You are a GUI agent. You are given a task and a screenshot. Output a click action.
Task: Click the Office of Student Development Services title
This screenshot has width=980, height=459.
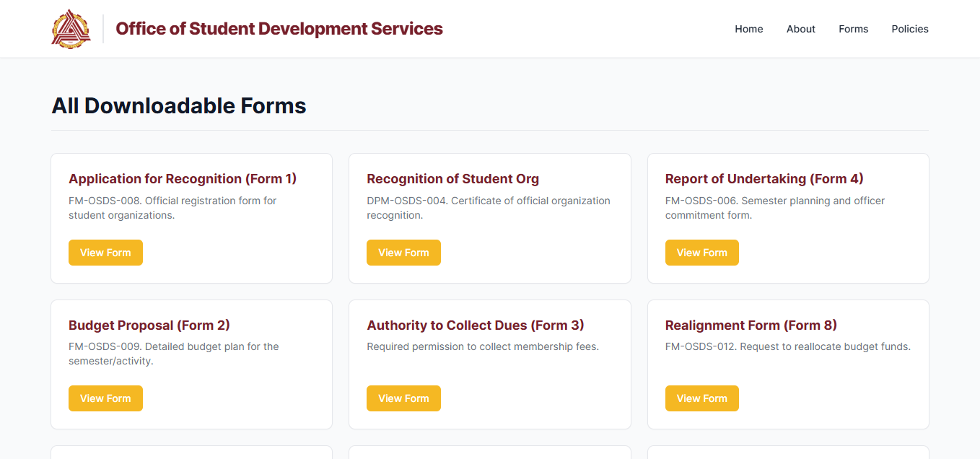[279, 29]
